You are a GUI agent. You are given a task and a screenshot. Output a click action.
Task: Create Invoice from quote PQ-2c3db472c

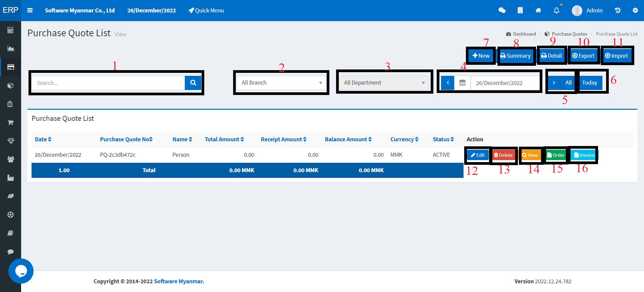click(584, 155)
